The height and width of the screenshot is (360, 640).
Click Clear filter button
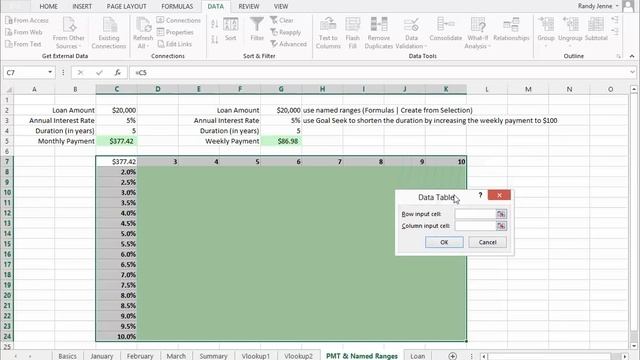coord(282,20)
